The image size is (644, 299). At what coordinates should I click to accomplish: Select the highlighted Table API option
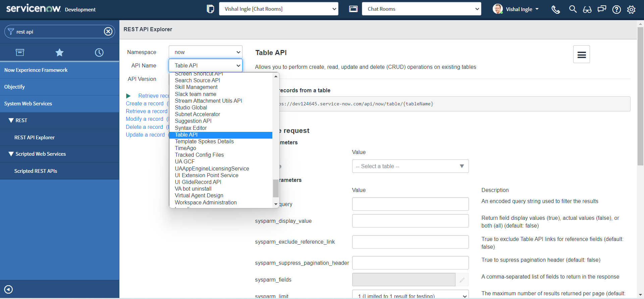221,135
